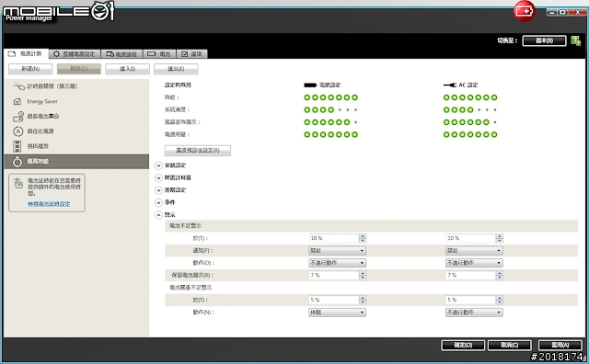The image size is (589, 364).
Task: Click battery-column critical 5 % field
Action: (333, 300)
